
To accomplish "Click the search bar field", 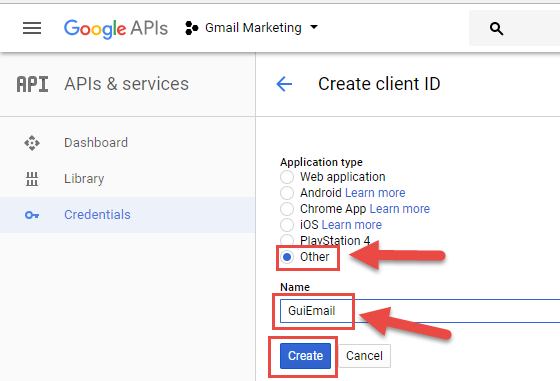I will tap(514, 28).
